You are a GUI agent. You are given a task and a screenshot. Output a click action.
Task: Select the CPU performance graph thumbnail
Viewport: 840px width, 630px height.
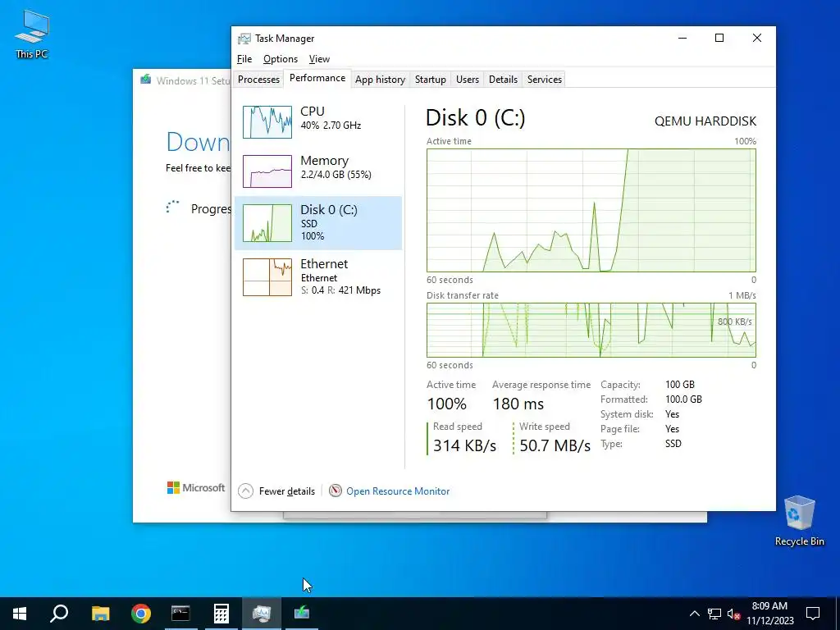(267, 122)
